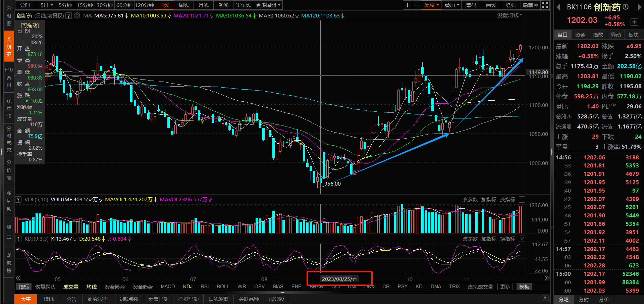Toggle 虚拟成交量 indicator
The image size is (644, 304).
click(x=480, y=287)
